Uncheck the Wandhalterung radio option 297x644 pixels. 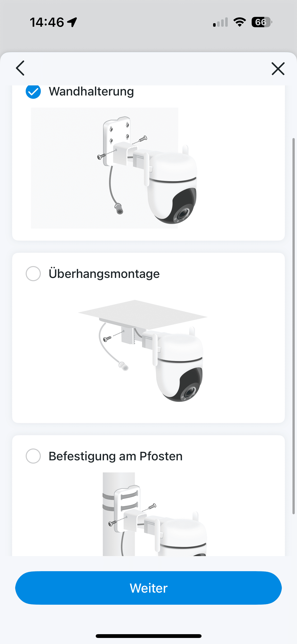(x=33, y=92)
